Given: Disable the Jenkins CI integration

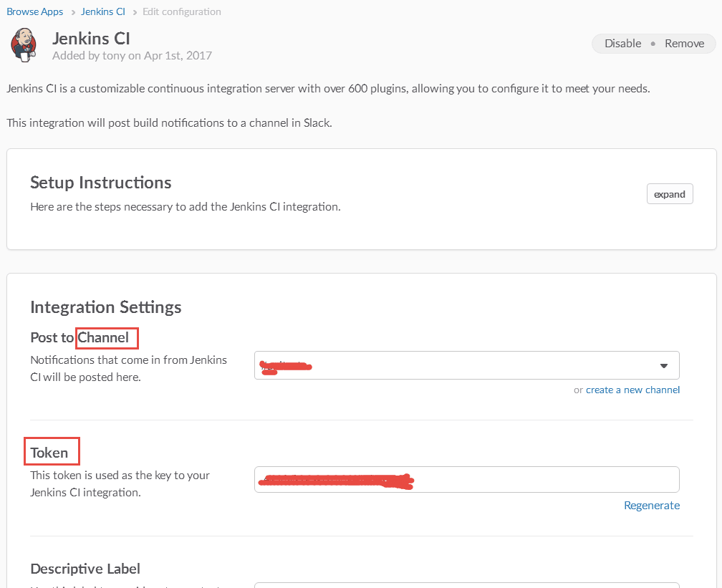Looking at the screenshot, I should click(622, 43).
